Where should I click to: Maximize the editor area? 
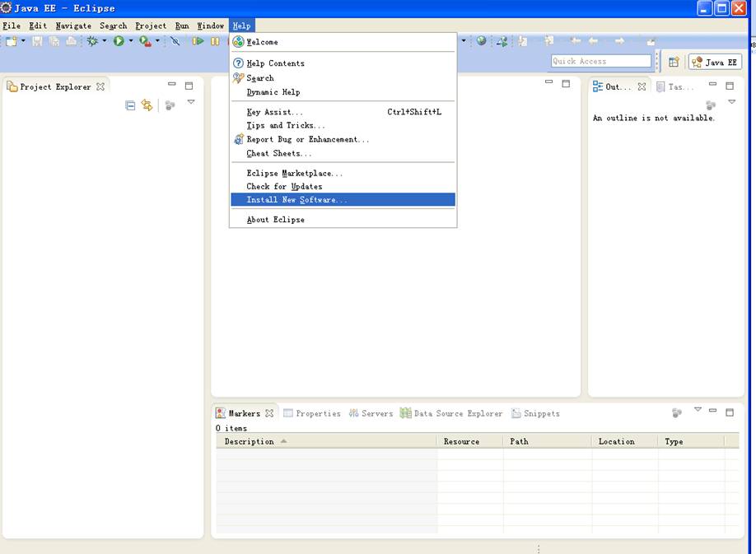coord(566,84)
